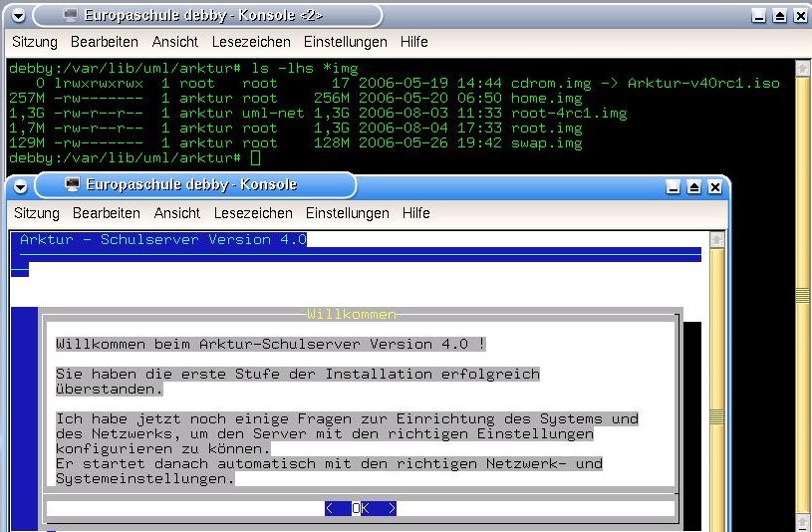Click 'Arktur-v40rc1.iso' link target text
The width and height of the screenshot is (812, 532).
(703, 83)
